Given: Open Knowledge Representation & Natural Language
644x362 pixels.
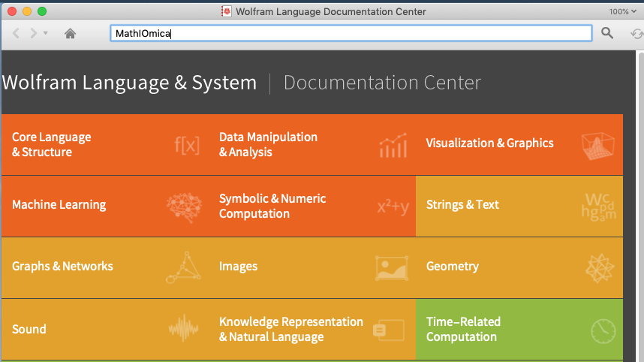Looking at the screenshot, I should click(291, 329).
